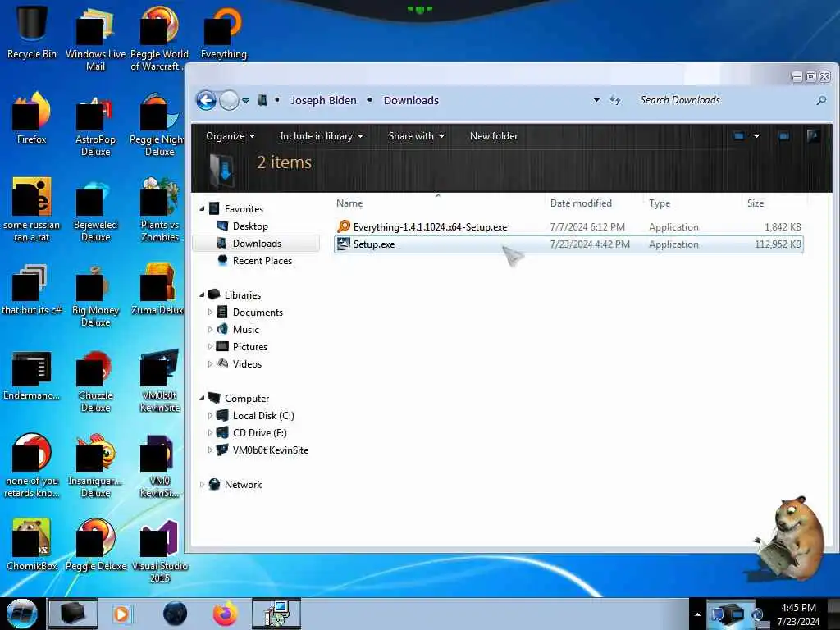This screenshot has height=630, width=840.
Task: Click the Firefox icon in the taskbar
Action: [226, 614]
